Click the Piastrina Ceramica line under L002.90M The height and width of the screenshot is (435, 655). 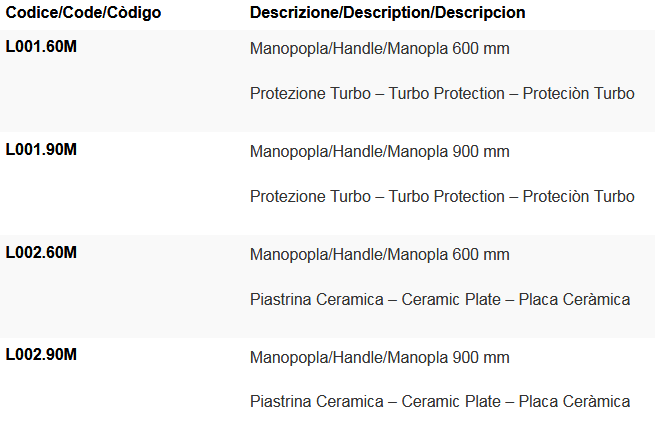440,402
